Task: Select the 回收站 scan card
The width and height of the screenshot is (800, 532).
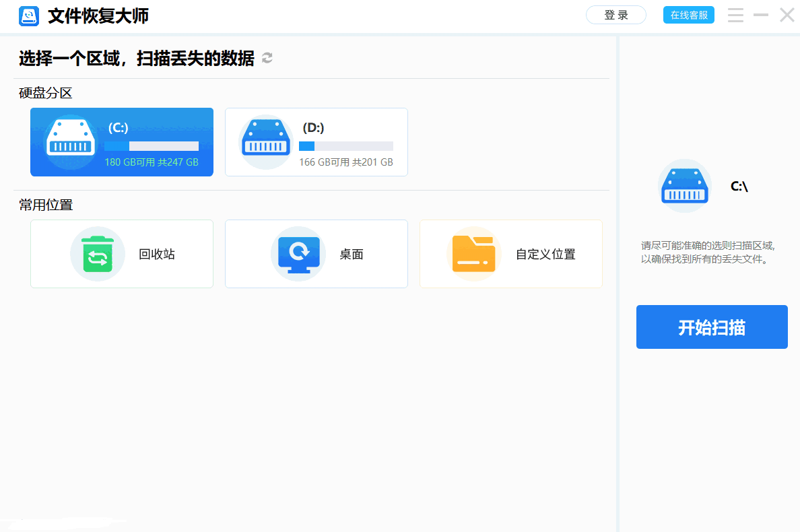Action: tap(121, 254)
